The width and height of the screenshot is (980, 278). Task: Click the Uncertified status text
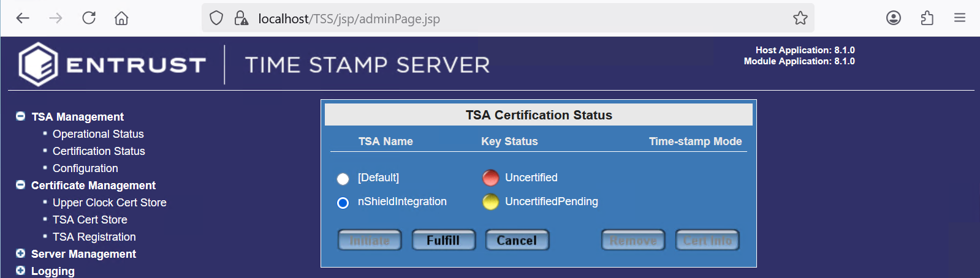pos(531,178)
